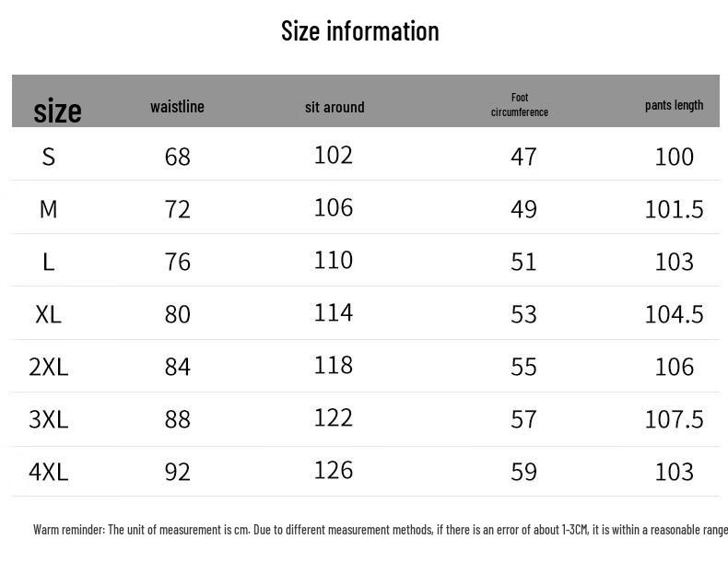Select the "pants length" column header
Image resolution: width=728 pixels, height=586 pixels.
click(x=674, y=105)
